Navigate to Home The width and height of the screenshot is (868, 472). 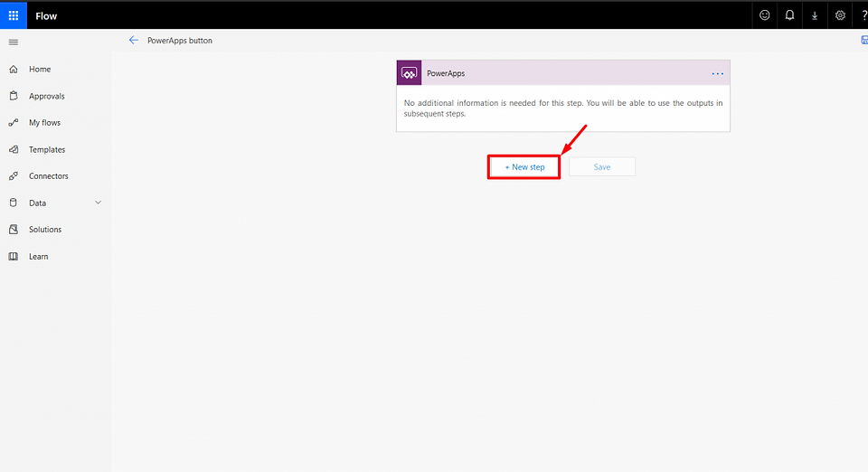40,69
